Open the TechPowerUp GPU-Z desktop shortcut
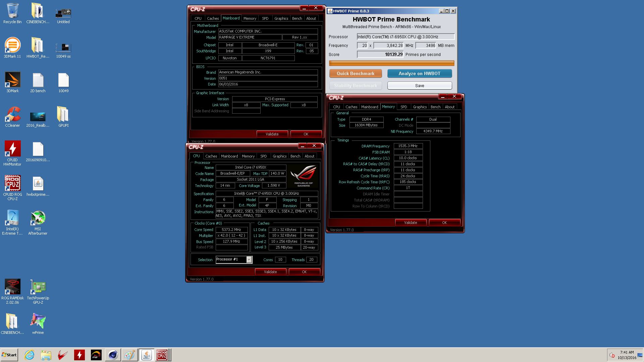Screen dimensions: 644x362 coord(38,291)
